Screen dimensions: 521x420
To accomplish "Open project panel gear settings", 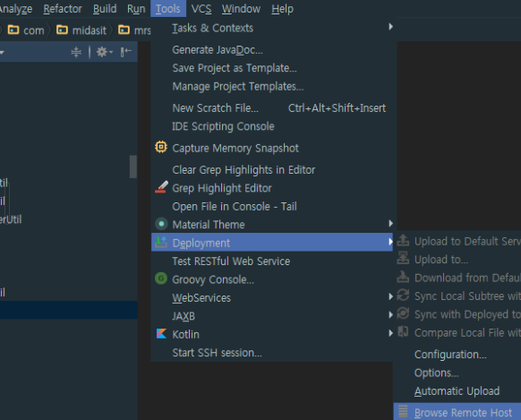I will [105, 52].
